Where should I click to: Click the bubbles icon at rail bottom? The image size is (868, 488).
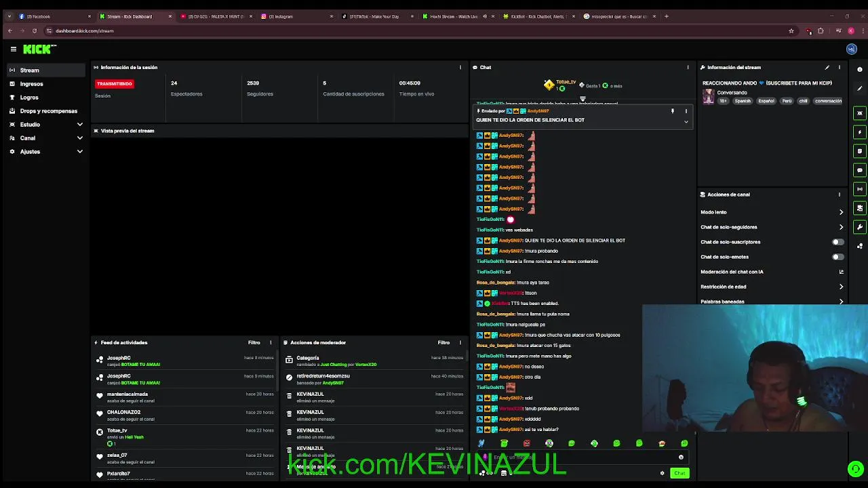pyautogui.click(x=860, y=246)
